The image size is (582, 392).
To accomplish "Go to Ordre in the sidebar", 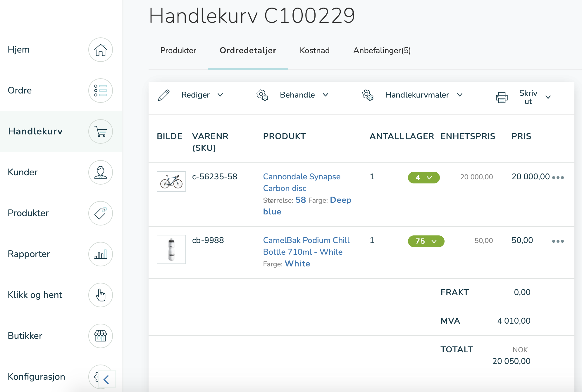I will coord(20,91).
